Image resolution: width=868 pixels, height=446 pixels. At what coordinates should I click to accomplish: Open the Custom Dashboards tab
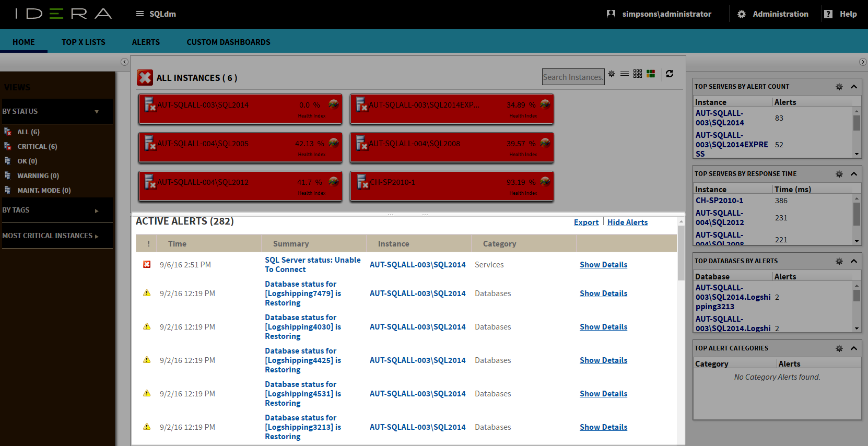click(x=228, y=42)
